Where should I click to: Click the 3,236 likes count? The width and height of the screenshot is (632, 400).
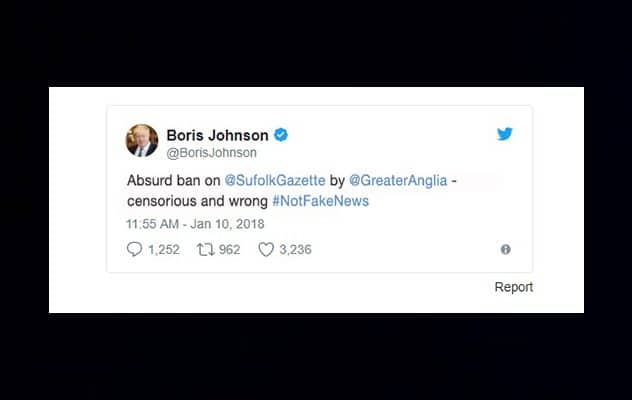[x=295, y=250]
